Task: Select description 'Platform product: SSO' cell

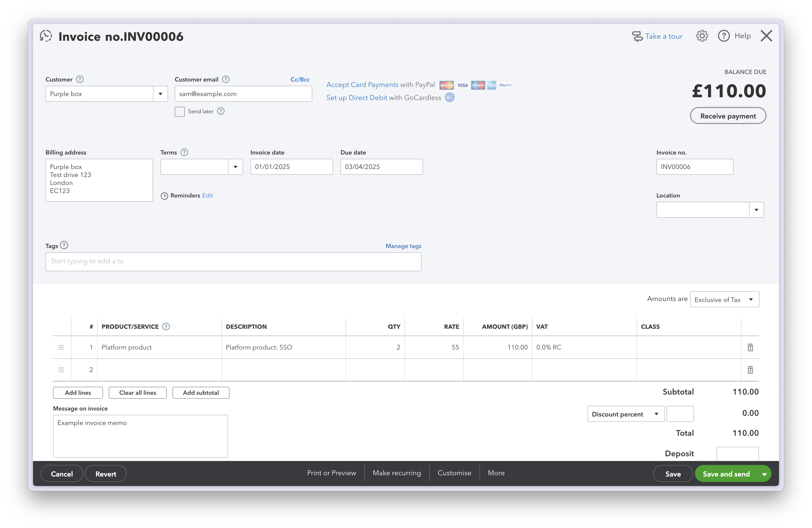Action: (x=283, y=347)
